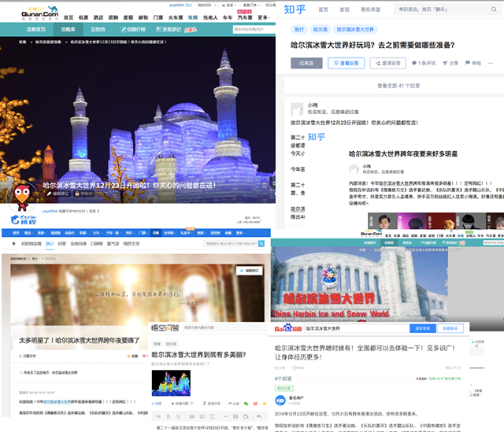Expand the 更多 menu in Qunar navigation
Viewport: 504px width, 432px height.
pyautogui.click(x=263, y=17)
